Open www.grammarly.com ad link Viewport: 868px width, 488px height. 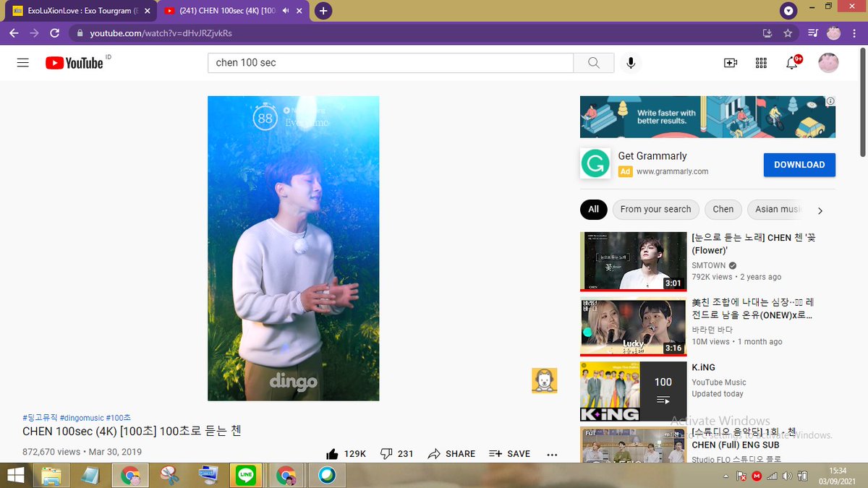tap(673, 171)
